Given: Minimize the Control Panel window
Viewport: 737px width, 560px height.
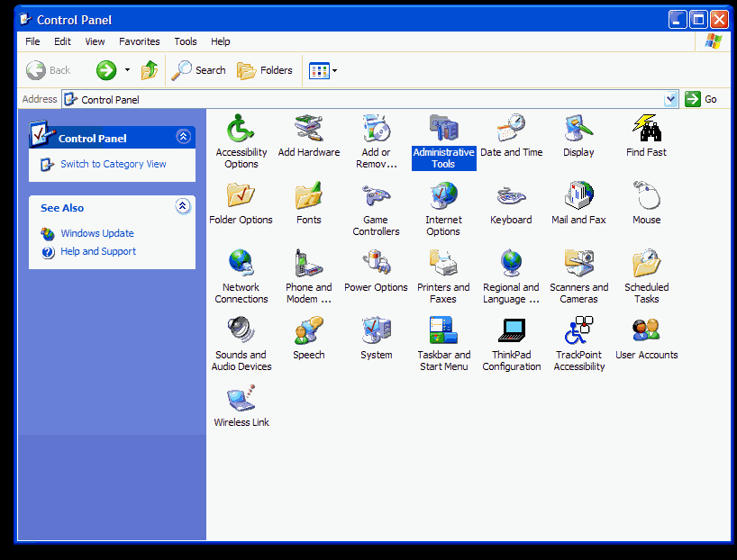Looking at the screenshot, I should pyautogui.click(x=678, y=20).
